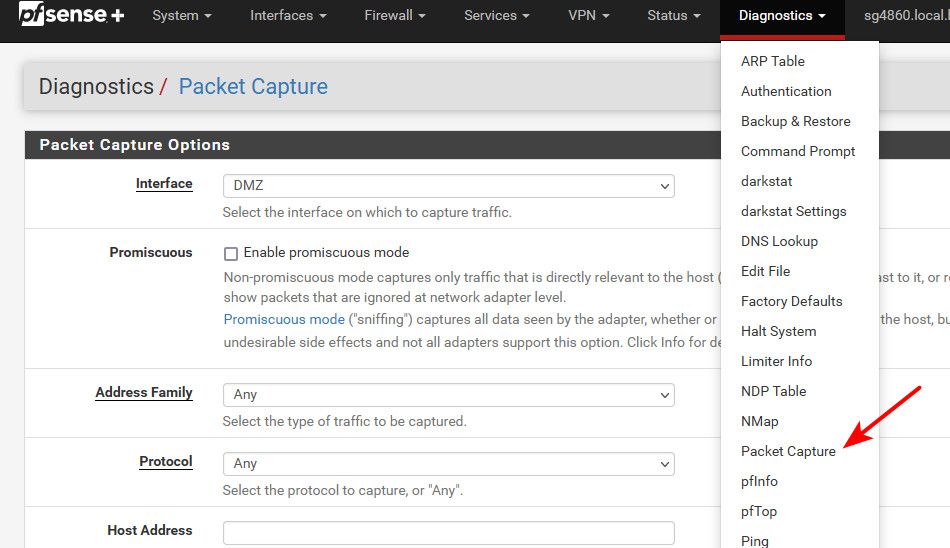950x548 pixels.
Task: Click the Interface field label
Action: [164, 184]
